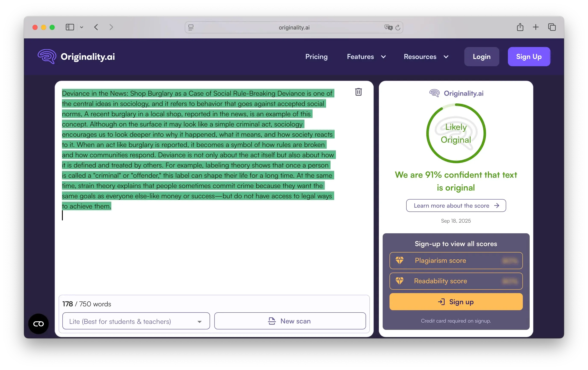Click the Originality.ai brain logo in header
Viewport: 588px width, 370px height.
click(x=47, y=56)
